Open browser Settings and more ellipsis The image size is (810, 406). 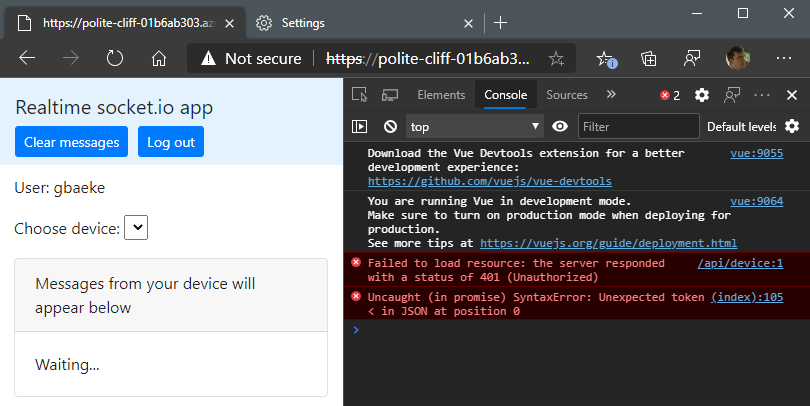click(x=784, y=58)
